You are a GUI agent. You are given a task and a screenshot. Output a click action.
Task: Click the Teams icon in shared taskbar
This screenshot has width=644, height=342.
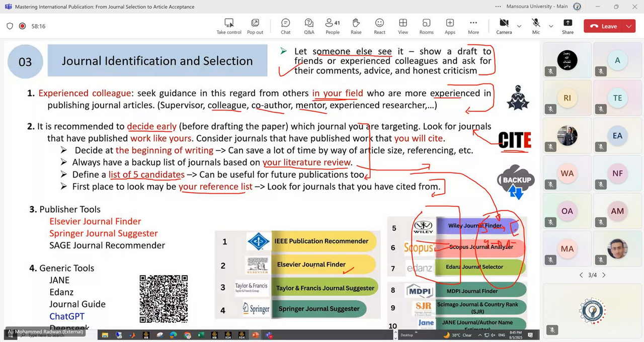(269, 335)
